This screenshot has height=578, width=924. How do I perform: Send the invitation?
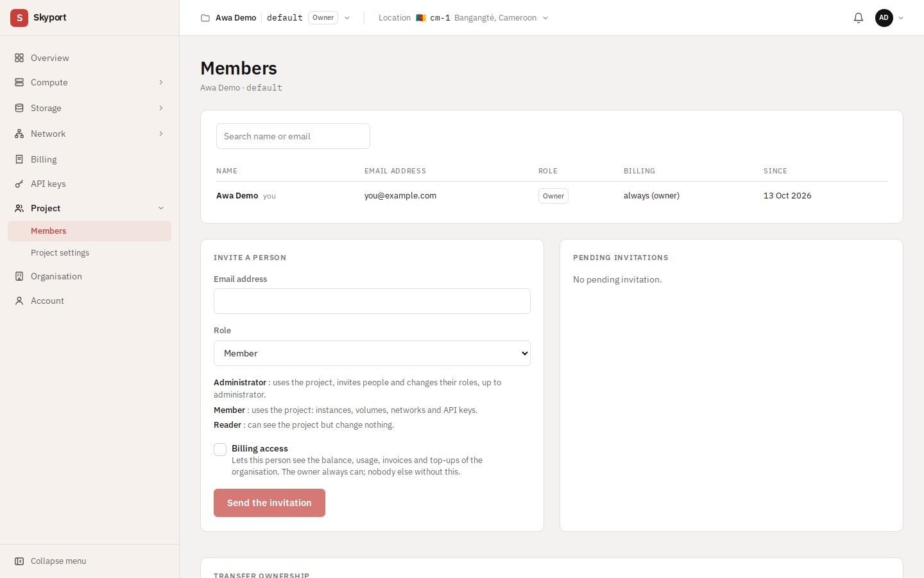269,503
